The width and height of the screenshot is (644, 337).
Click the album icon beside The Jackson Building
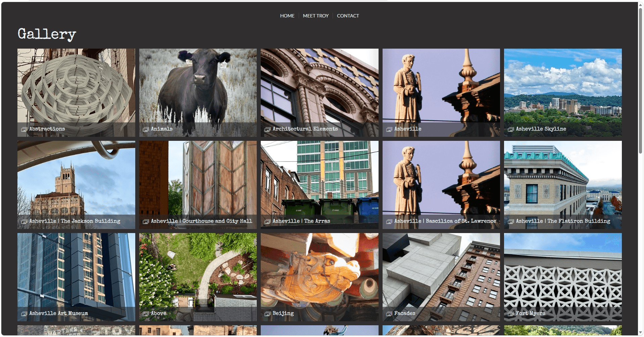click(24, 221)
